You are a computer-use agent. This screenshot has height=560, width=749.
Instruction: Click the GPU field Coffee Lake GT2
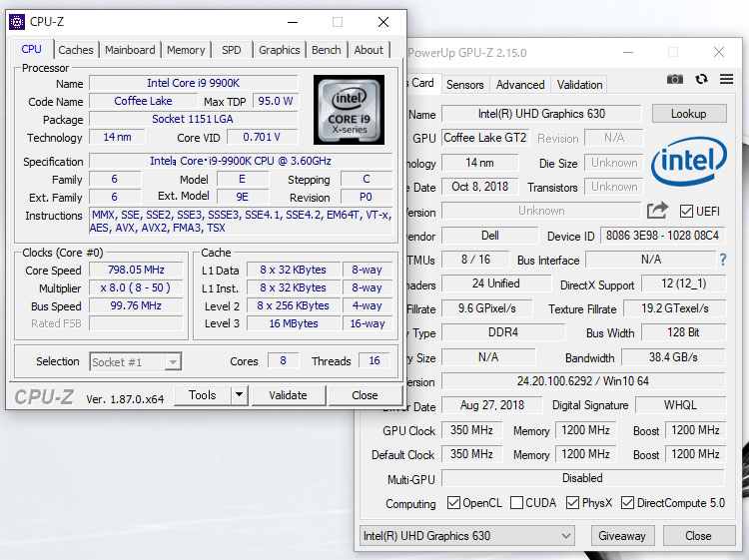(485, 138)
